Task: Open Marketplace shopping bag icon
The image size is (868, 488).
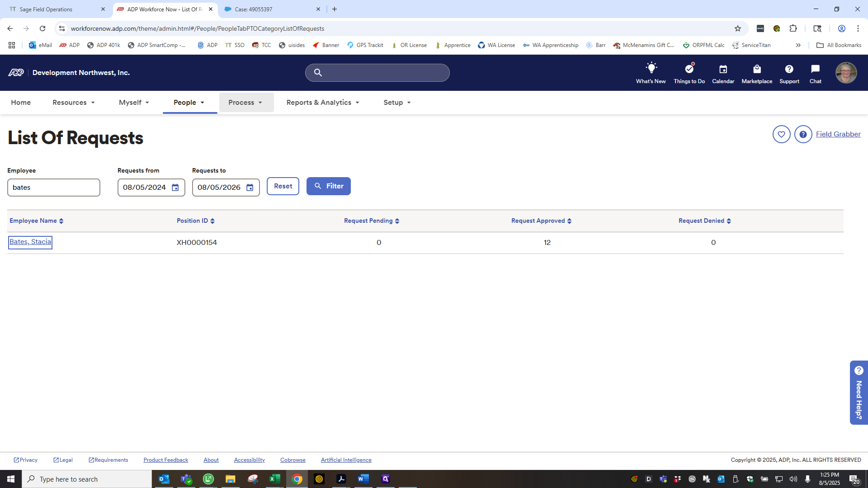Action: 757,69
